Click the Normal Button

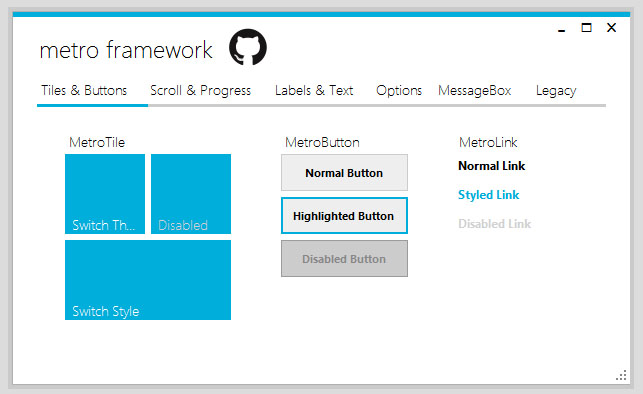click(x=344, y=173)
